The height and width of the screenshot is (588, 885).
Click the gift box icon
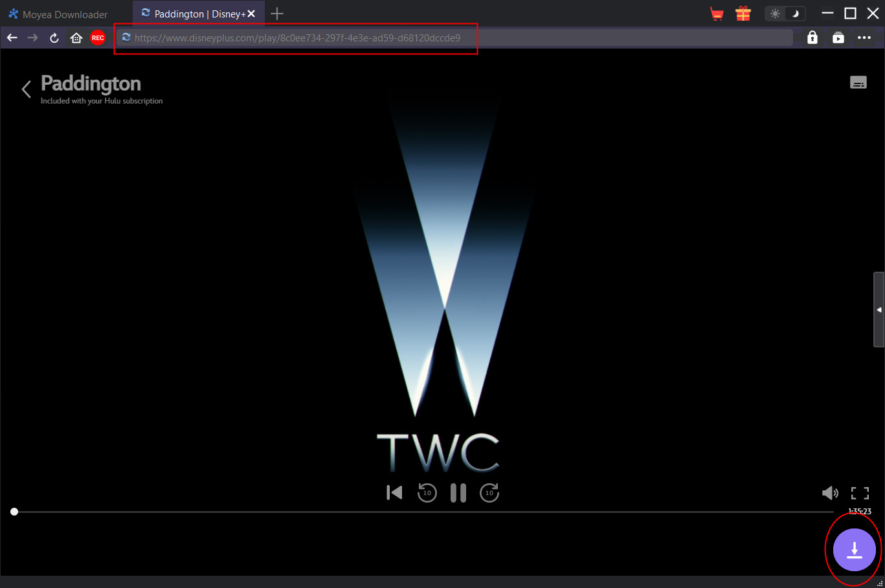(743, 14)
